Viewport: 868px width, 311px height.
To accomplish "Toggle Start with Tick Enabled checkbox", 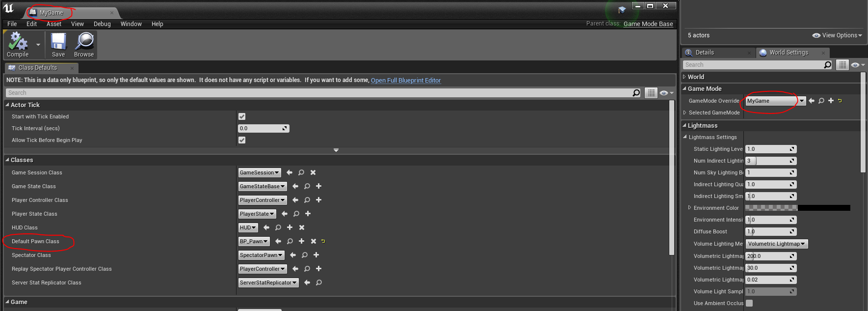I will click(242, 116).
